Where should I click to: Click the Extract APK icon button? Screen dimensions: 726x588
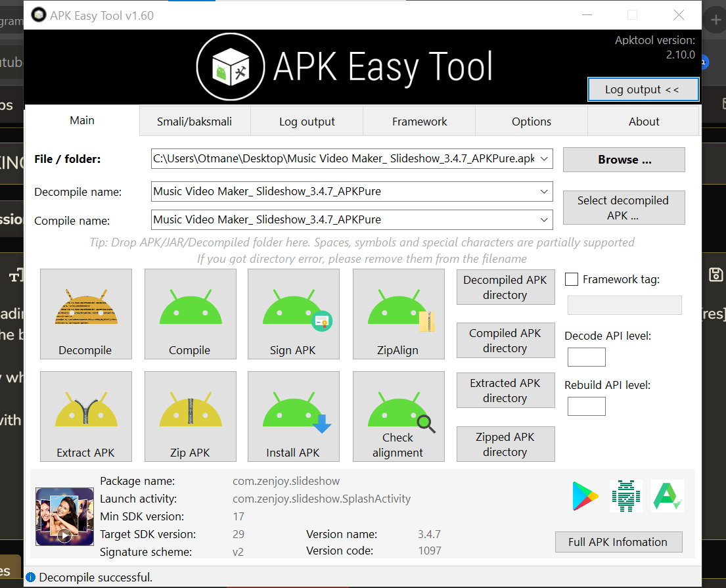tap(86, 417)
